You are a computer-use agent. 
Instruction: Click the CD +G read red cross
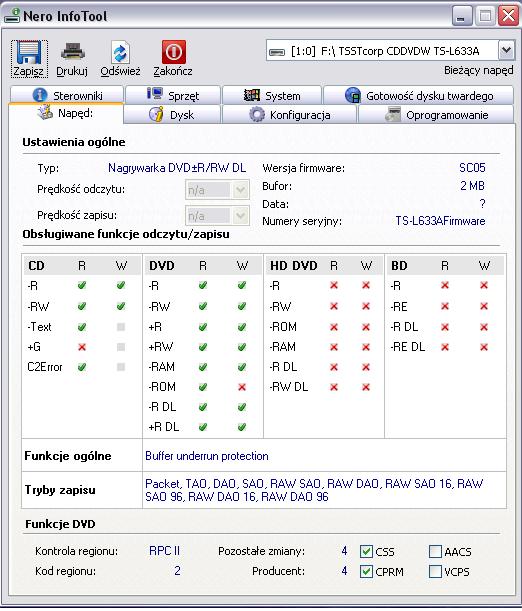82,347
